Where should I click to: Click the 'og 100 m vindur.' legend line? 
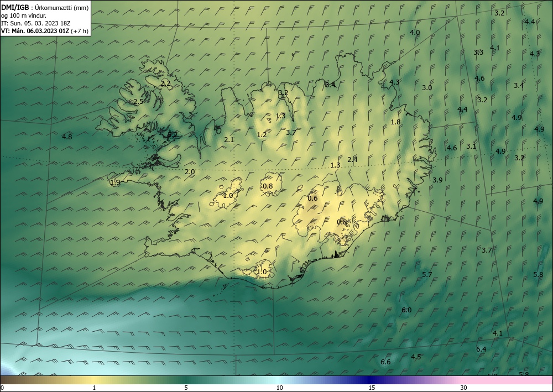[x=24, y=15]
